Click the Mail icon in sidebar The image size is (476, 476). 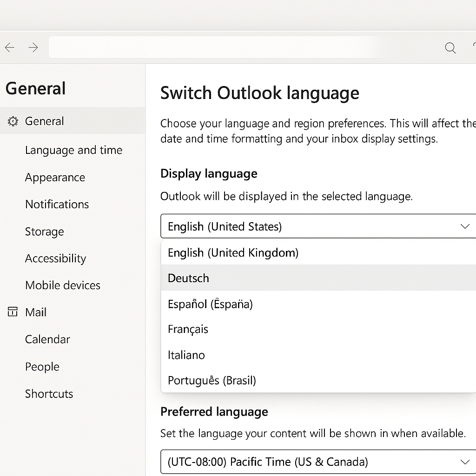pyautogui.click(x=13, y=312)
